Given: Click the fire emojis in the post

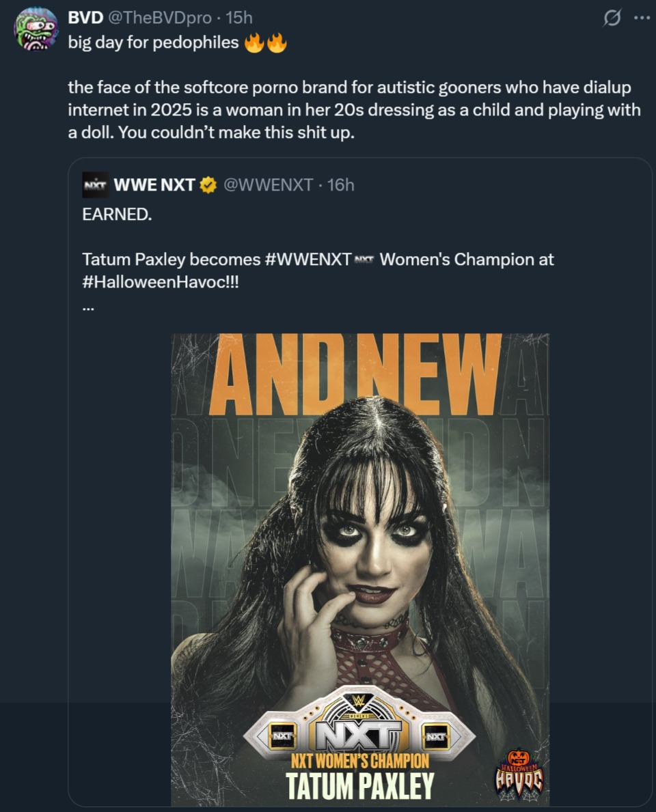Looking at the screenshot, I should coord(265,42).
